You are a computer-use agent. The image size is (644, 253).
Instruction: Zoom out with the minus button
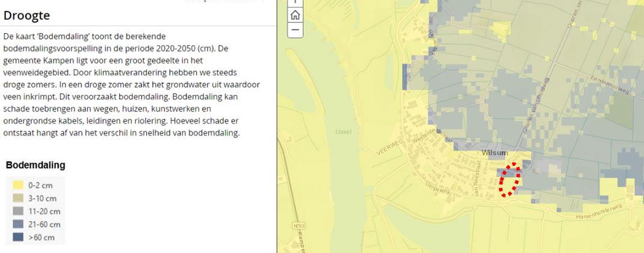tap(295, 30)
